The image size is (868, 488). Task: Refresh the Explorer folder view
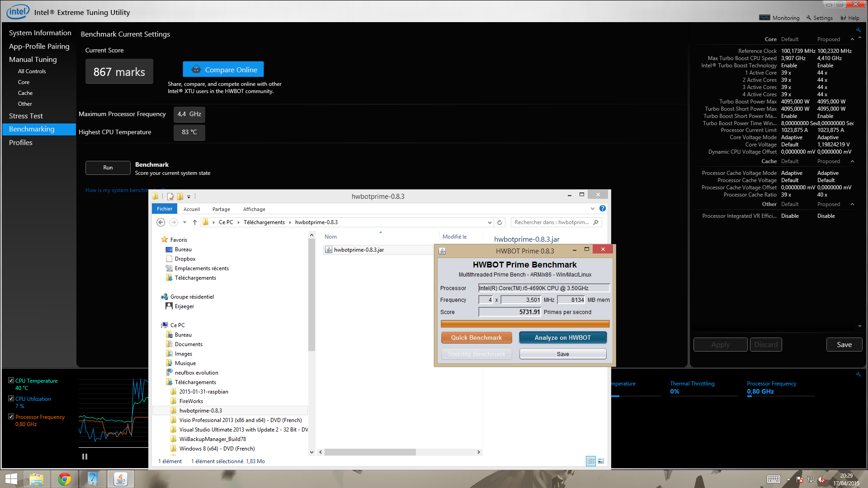coord(500,222)
